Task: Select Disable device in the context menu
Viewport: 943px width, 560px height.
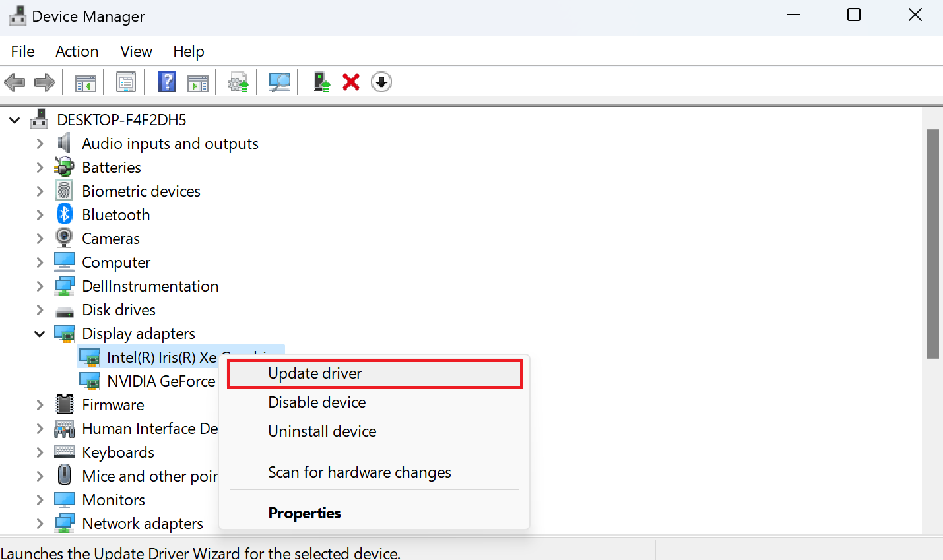Action: (x=317, y=402)
